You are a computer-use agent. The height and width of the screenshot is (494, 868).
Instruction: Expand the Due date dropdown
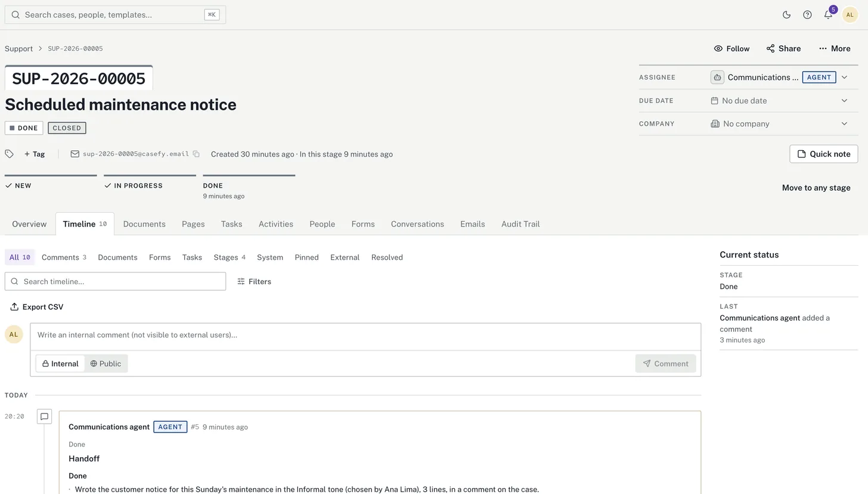coord(844,101)
